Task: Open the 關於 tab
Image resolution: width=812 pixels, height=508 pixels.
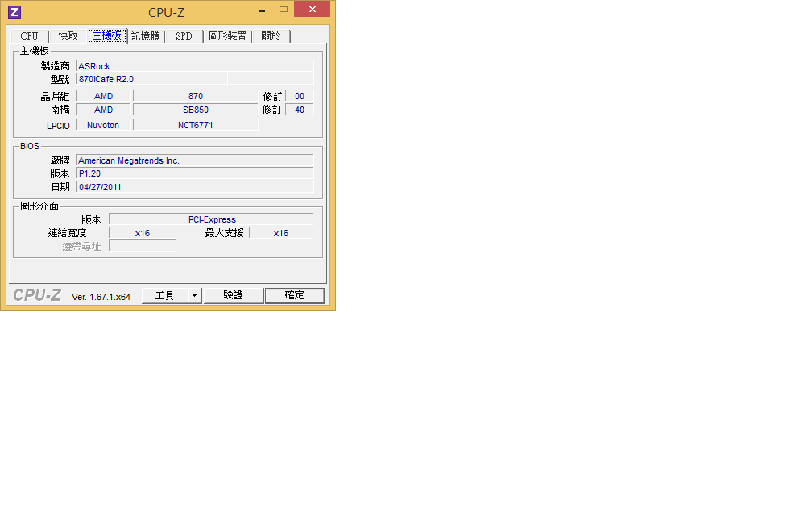Action: pyautogui.click(x=271, y=35)
